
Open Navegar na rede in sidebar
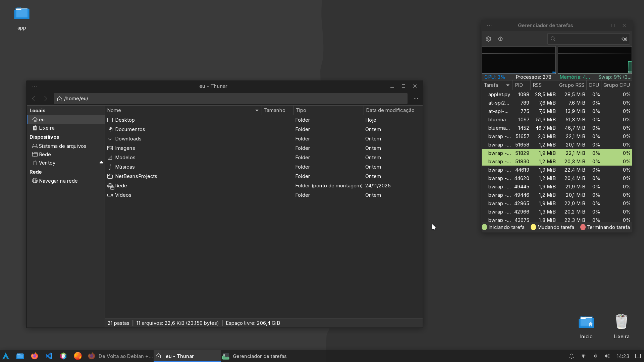pyautogui.click(x=58, y=181)
